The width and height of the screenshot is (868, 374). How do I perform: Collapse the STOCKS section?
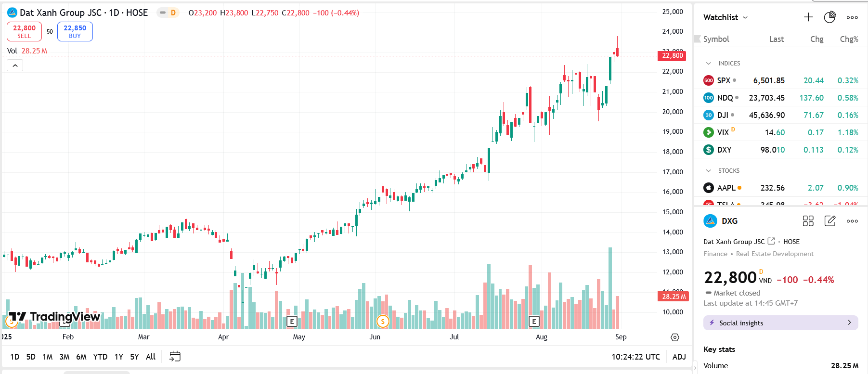(708, 171)
